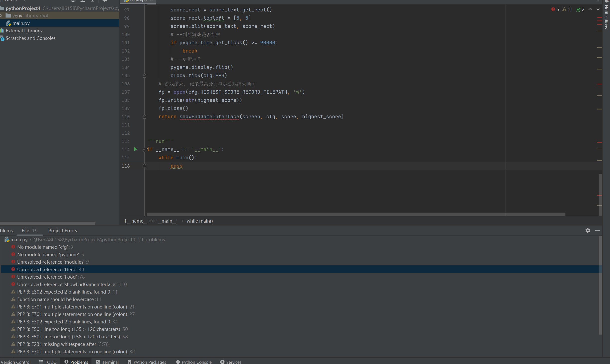Toggle fold marker at line 110
The image size is (610, 364).
point(144,117)
